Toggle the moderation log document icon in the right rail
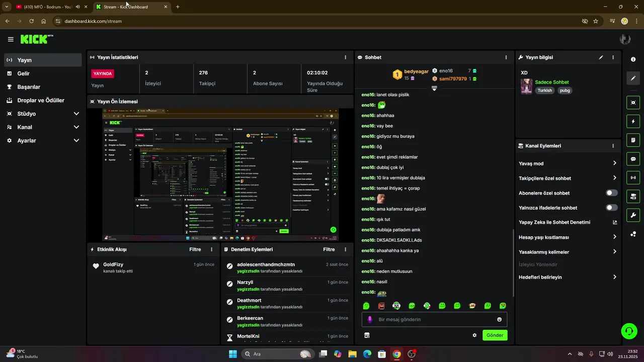The image size is (644, 362). (633, 140)
